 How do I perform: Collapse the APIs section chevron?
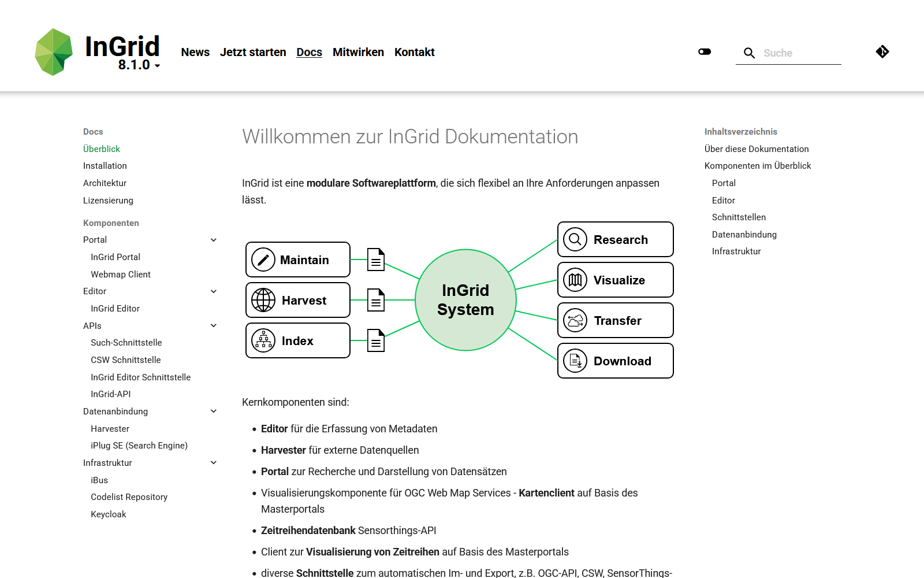(x=214, y=326)
